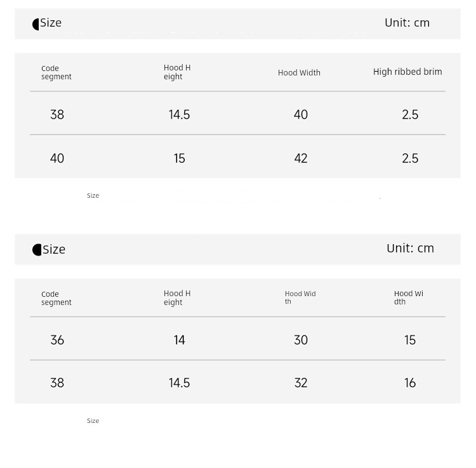The height and width of the screenshot is (468, 476).
Task: Click the black half-circle icon beside lower Size
Action: click(37, 250)
